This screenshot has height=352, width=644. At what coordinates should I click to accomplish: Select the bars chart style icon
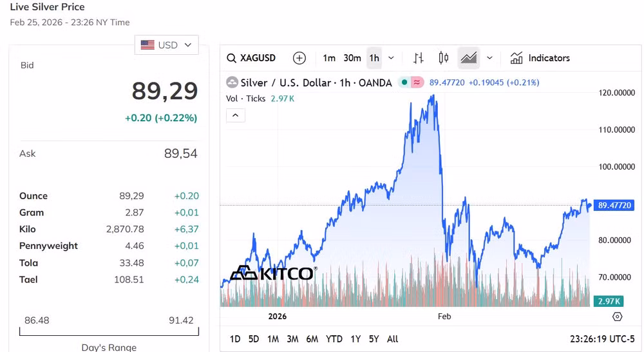[x=419, y=58]
